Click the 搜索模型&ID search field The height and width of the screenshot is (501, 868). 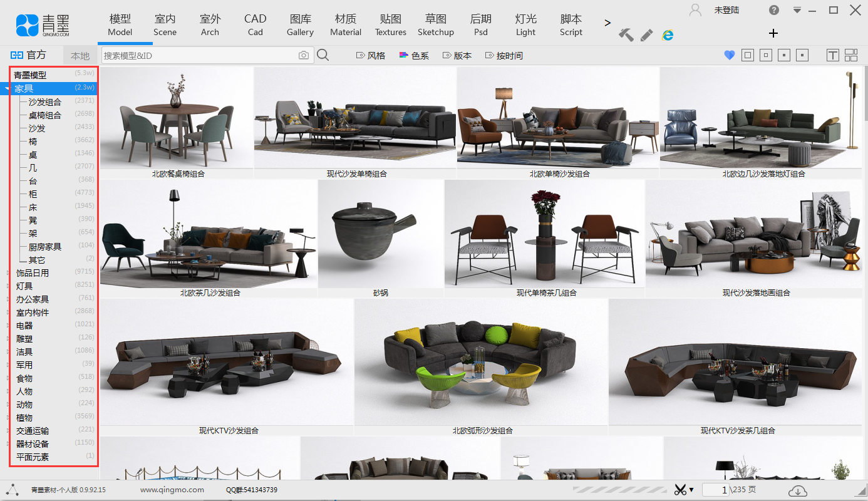point(199,56)
